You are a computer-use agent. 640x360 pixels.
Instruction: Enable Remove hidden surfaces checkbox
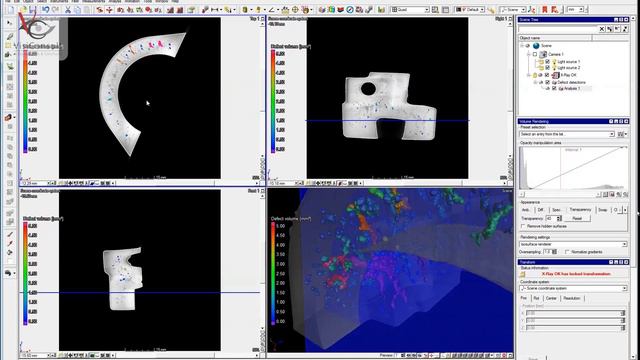(x=523, y=226)
